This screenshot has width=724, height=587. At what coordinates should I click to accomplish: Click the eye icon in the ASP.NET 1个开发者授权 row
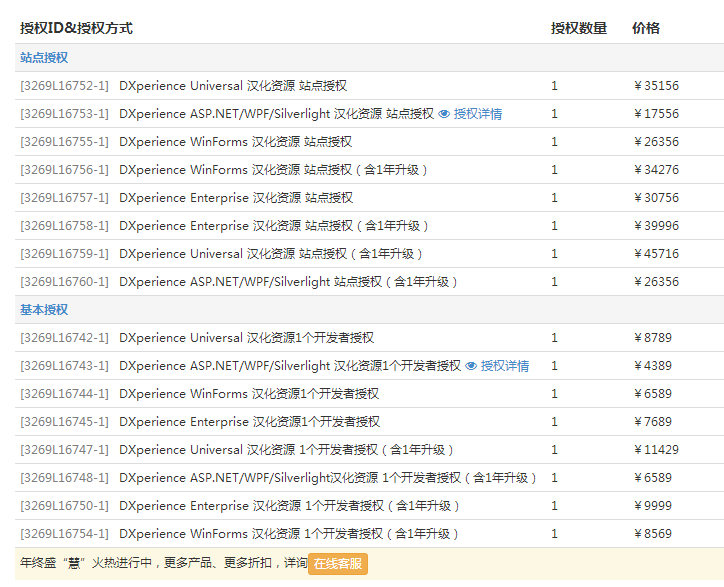472,366
